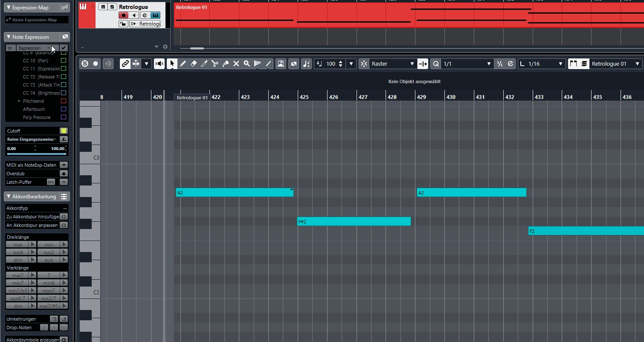Click the yellow Cutoff color swatch
The height and width of the screenshot is (342, 644).
coord(64,131)
